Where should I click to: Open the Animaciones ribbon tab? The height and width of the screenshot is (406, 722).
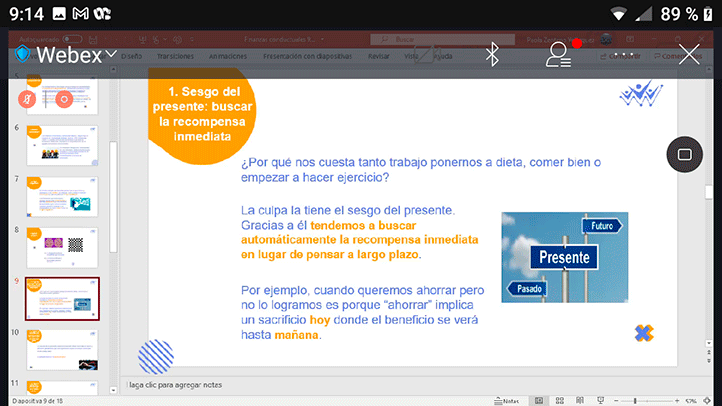click(x=231, y=56)
